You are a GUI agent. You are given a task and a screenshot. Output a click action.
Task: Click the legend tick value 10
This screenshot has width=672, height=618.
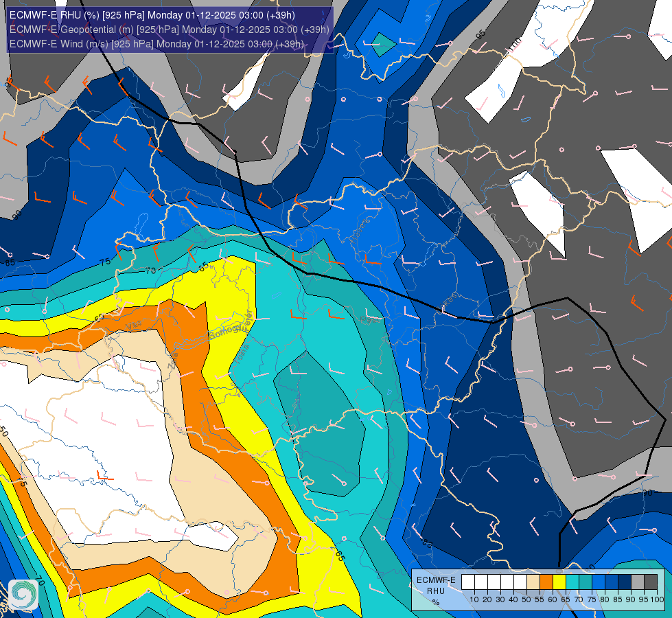[474, 599]
